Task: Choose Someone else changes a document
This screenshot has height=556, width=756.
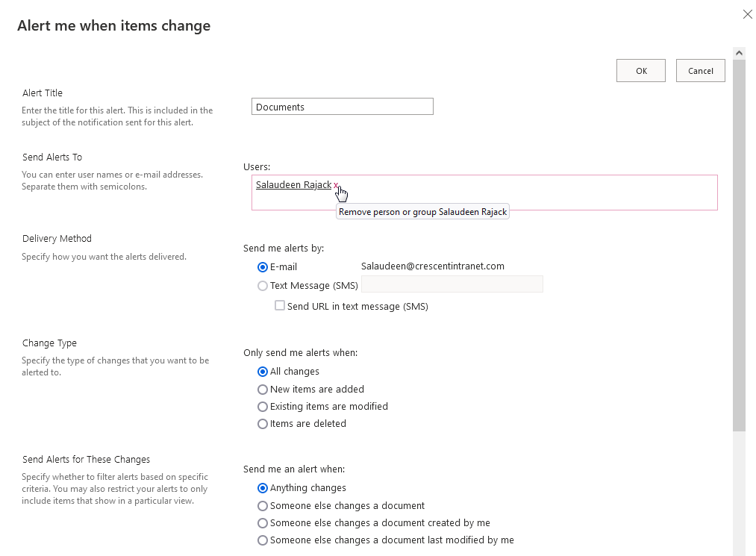Action: tap(263, 505)
